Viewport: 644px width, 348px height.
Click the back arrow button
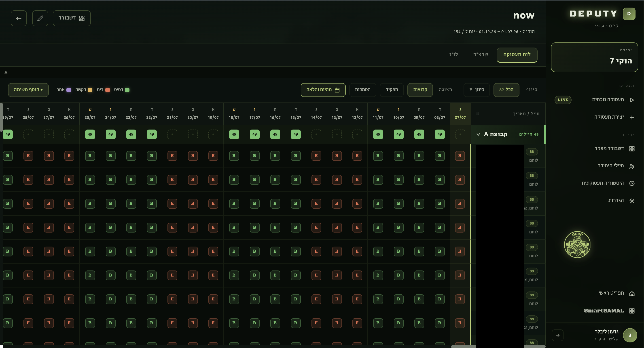[19, 18]
